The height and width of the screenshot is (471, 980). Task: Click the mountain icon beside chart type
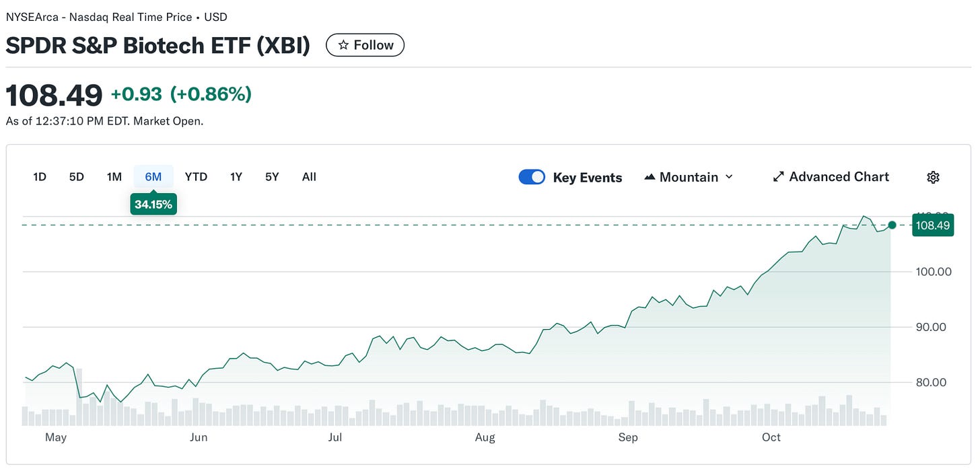click(650, 177)
